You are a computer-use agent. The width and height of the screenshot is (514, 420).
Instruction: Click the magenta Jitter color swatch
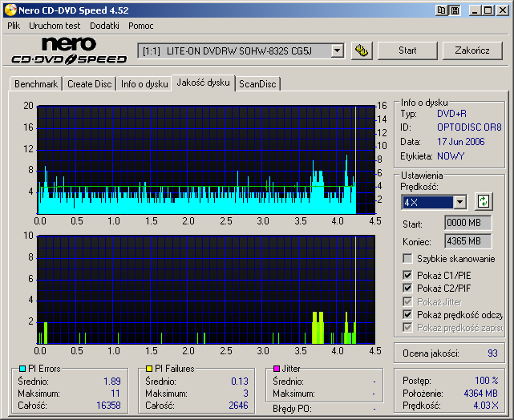pos(277,369)
